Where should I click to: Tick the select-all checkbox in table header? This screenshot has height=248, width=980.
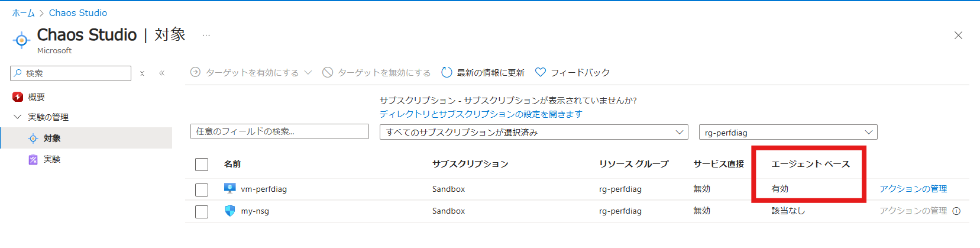pyautogui.click(x=202, y=164)
